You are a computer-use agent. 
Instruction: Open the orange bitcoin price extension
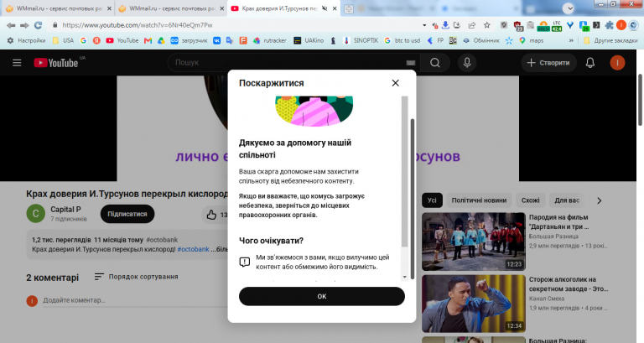click(x=543, y=26)
